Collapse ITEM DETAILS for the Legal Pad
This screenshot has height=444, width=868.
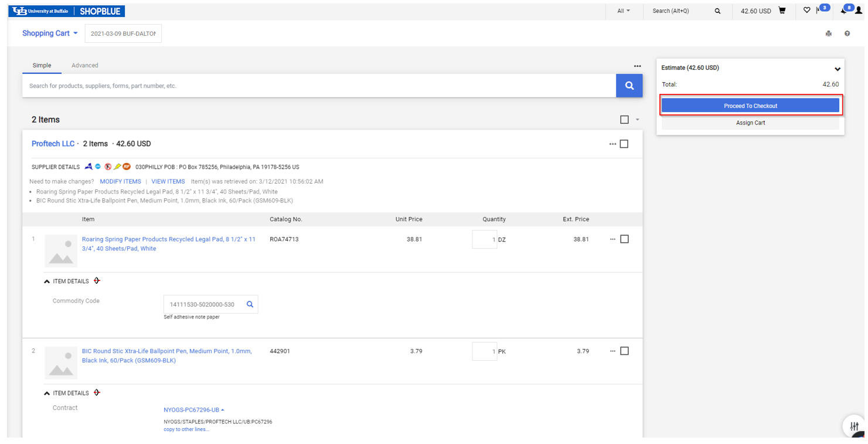point(47,282)
